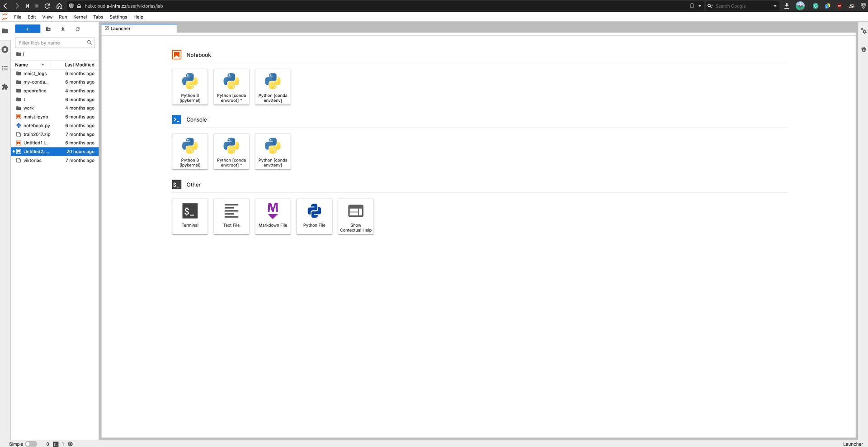Image resolution: width=868 pixels, height=447 pixels.
Task: Open the Kernel menu
Action: coord(80,17)
